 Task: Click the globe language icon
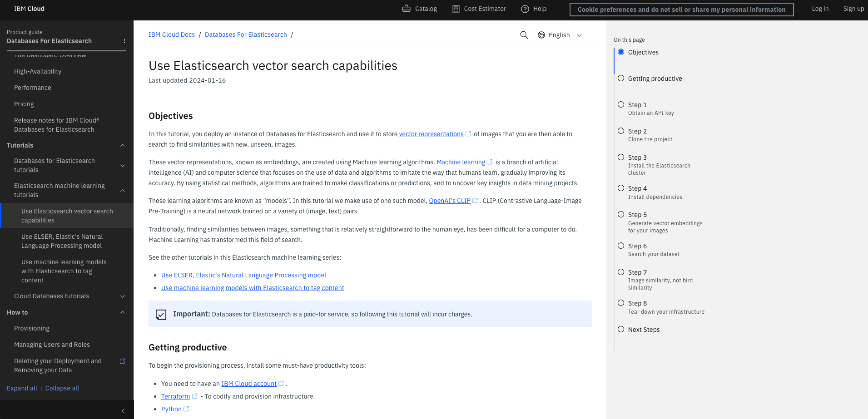[541, 35]
